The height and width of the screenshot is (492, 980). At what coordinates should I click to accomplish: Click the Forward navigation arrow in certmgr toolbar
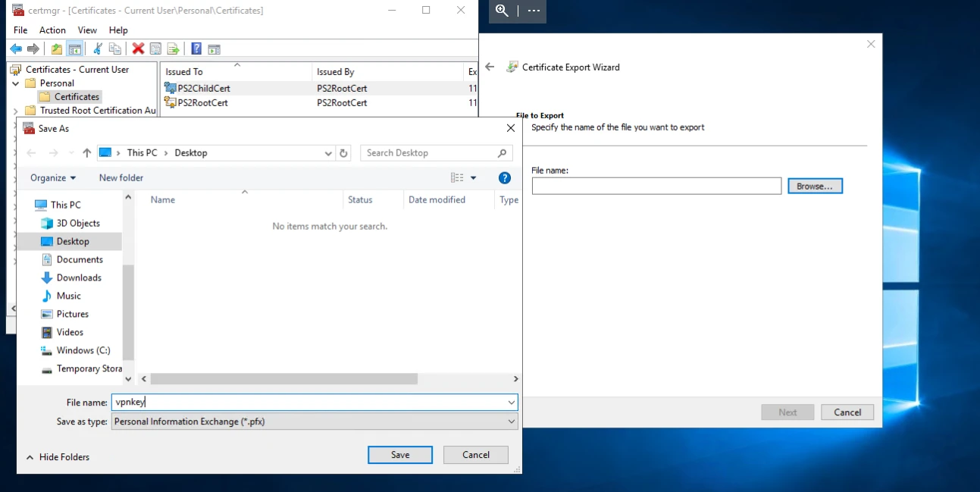(x=31, y=49)
